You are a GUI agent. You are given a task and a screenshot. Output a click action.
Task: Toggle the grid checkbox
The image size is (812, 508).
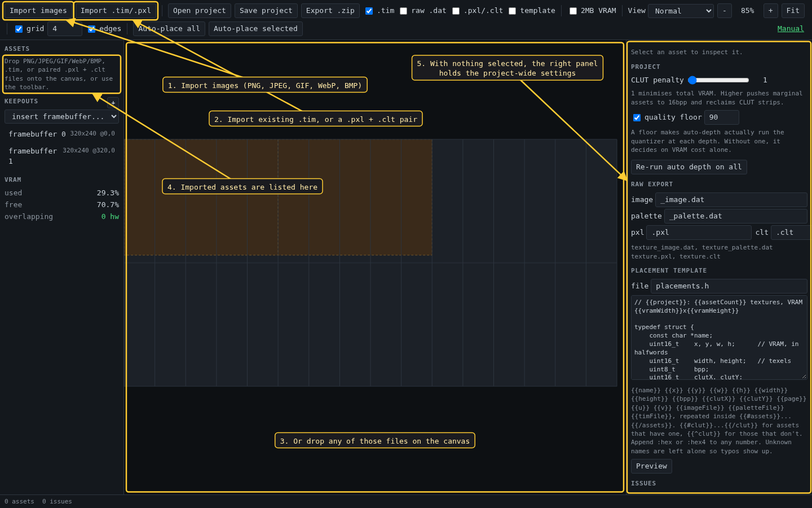click(x=19, y=29)
